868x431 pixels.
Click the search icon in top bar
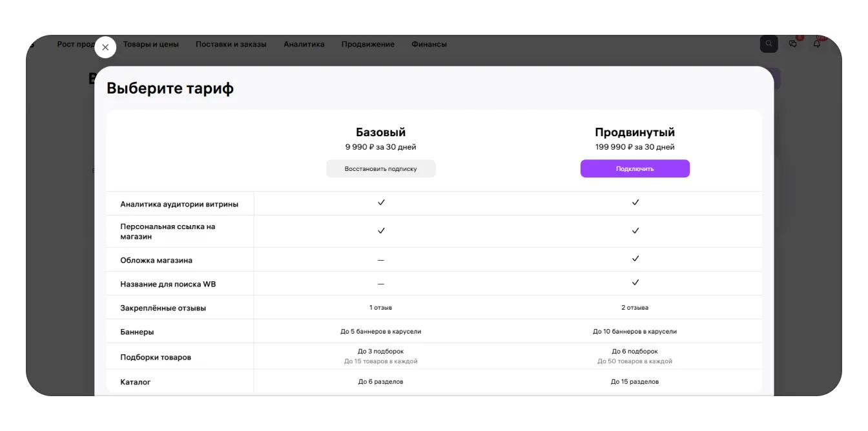[769, 44]
